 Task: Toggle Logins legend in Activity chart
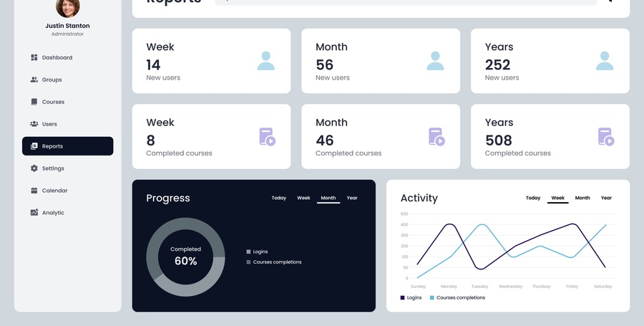pyautogui.click(x=411, y=297)
